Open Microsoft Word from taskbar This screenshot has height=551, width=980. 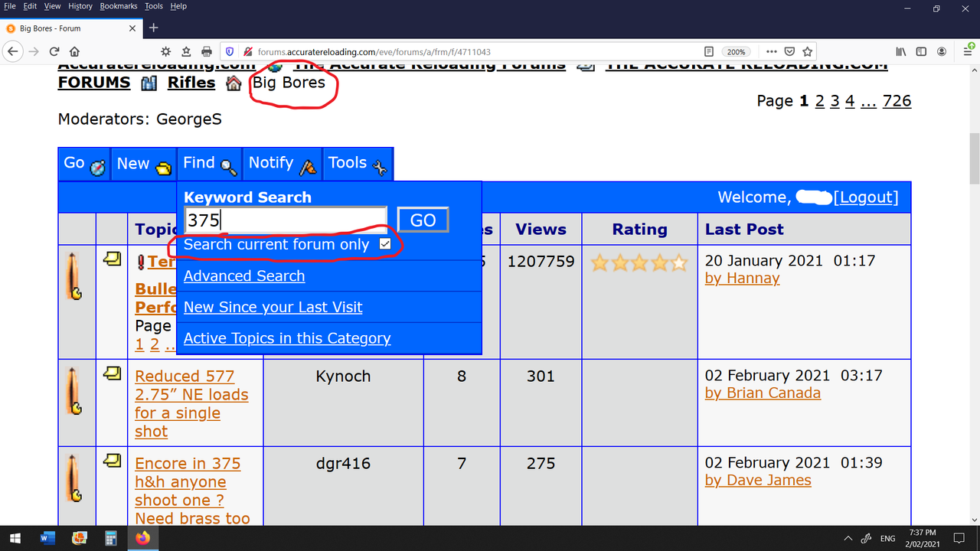[47, 538]
